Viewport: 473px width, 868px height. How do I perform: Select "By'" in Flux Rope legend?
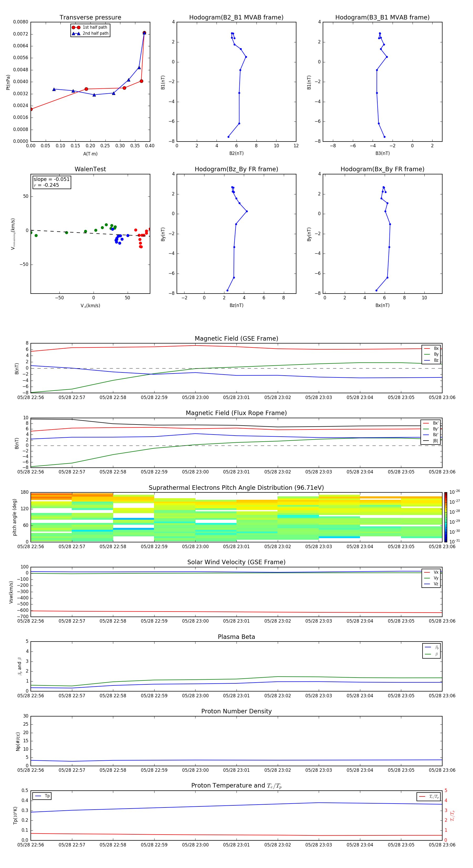431,429
